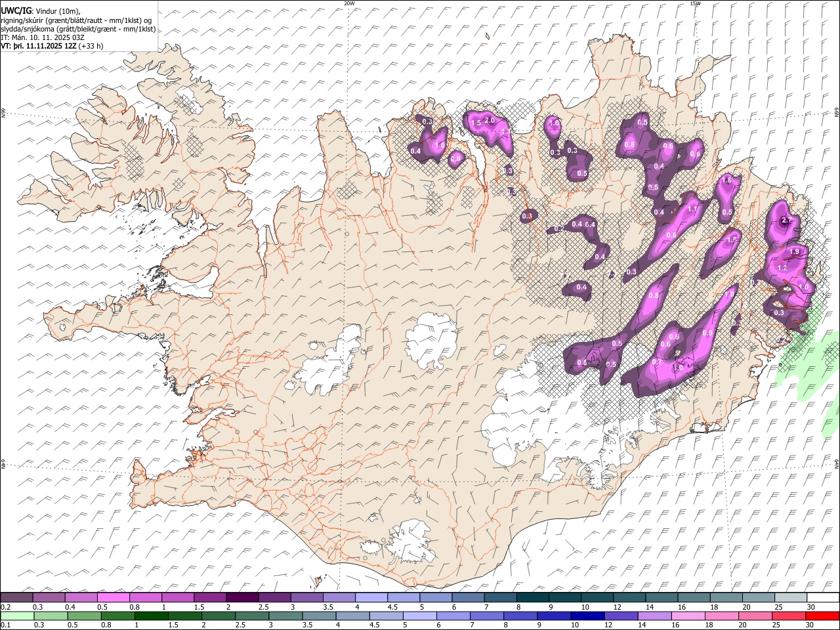Screen dimensions: 840x630
Task: Click the snow legend swatch starting at 0.3
Action: click(x=49, y=597)
